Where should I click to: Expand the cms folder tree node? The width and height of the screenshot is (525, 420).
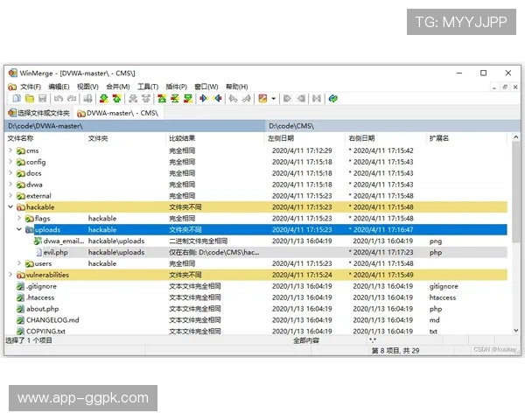(10, 150)
